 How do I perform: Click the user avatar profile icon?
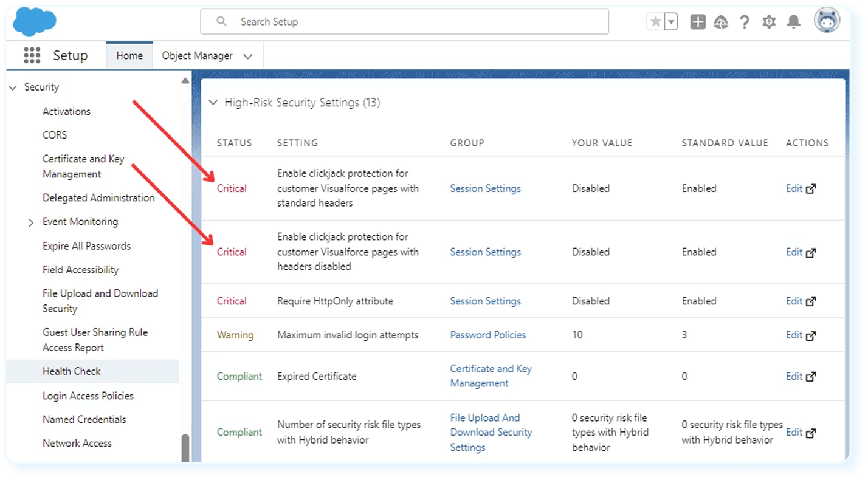pyautogui.click(x=827, y=21)
